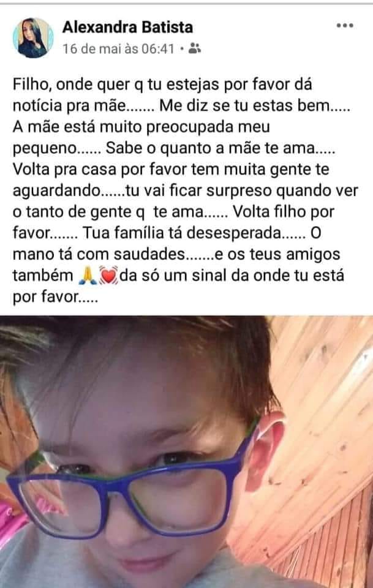Click the text 'o tanto de gente q te ama'
The image size is (373, 588).
tap(108, 213)
